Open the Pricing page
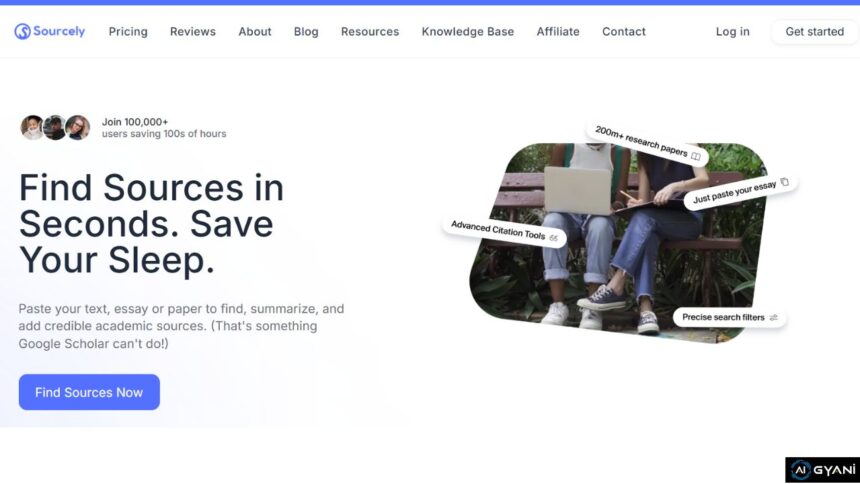Image resolution: width=860 pixels, height=484 pixels. (x=128, y=32)
